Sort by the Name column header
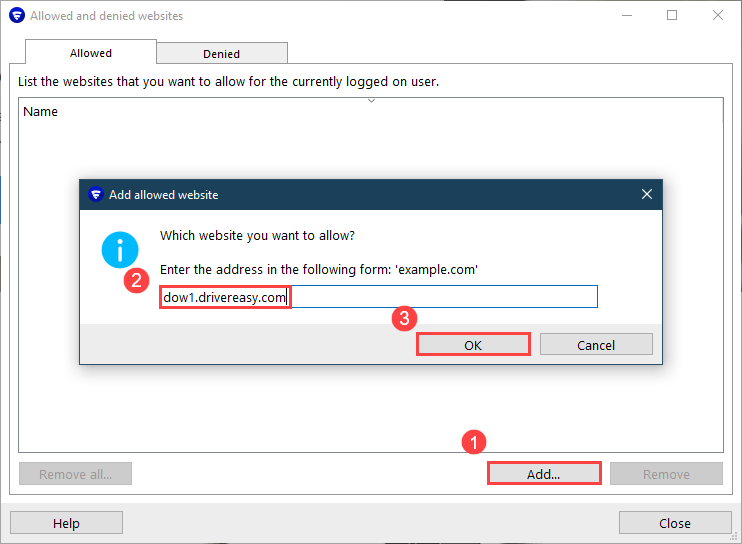This screenshot has width=742, height=544. coord(41,112)
